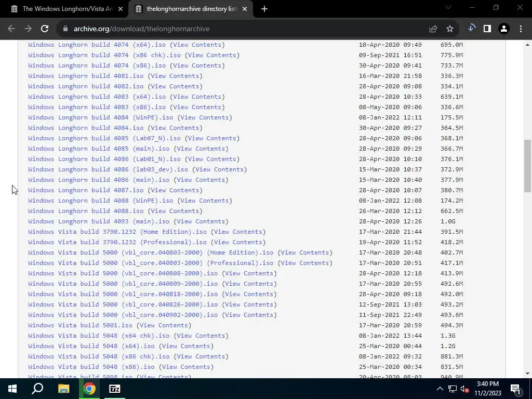Open a new tab with the plus button
532x399 pixels.
(x=264, y=9)
